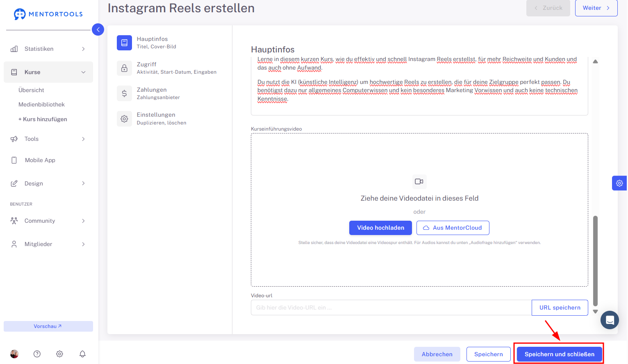
Task: Expand the Community menu
Action: tap(48, 221)
